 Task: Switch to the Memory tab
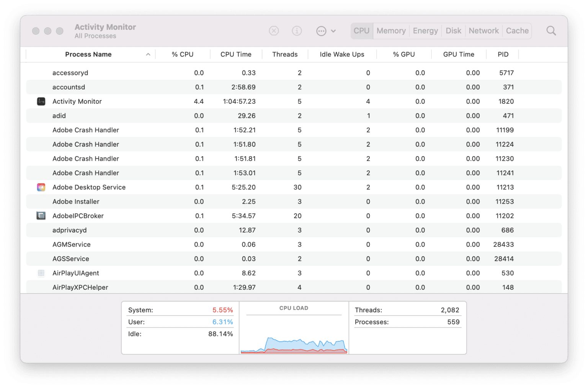coord(391,31)
